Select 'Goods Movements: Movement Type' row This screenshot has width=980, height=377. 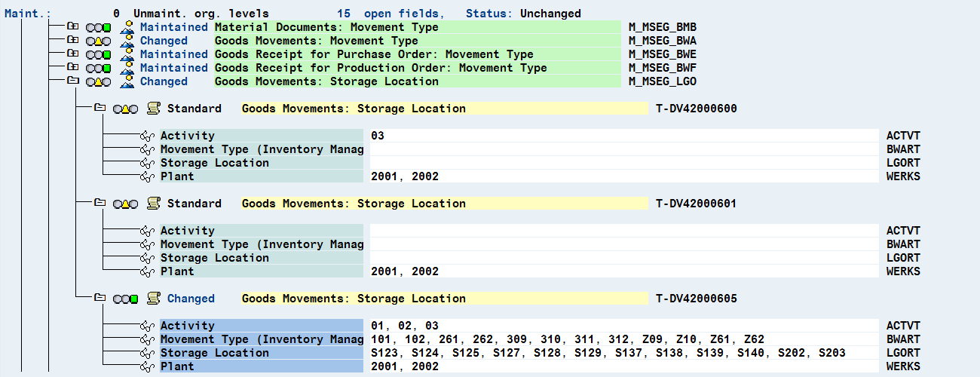click(416, 41)
